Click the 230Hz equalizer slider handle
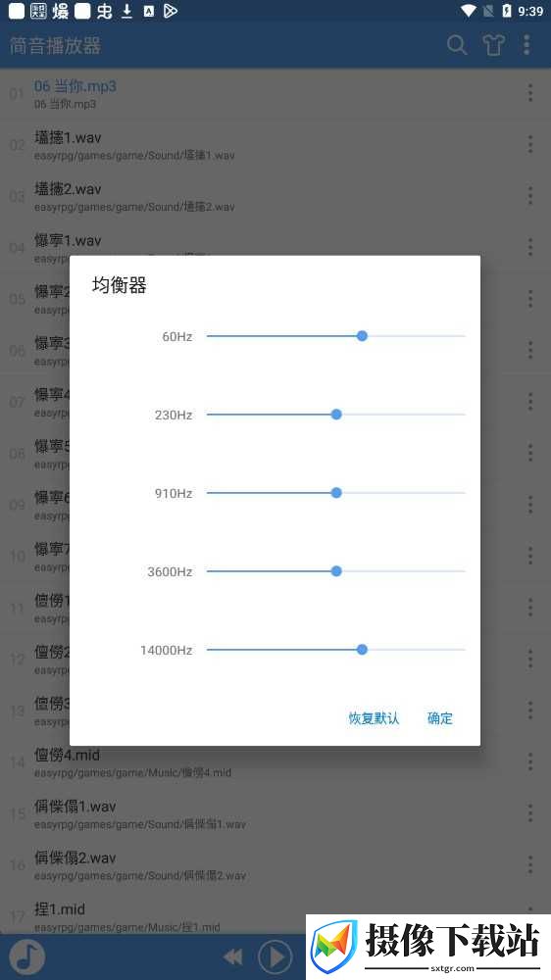This screenshot has height=980, width=551. pos(336,415)
